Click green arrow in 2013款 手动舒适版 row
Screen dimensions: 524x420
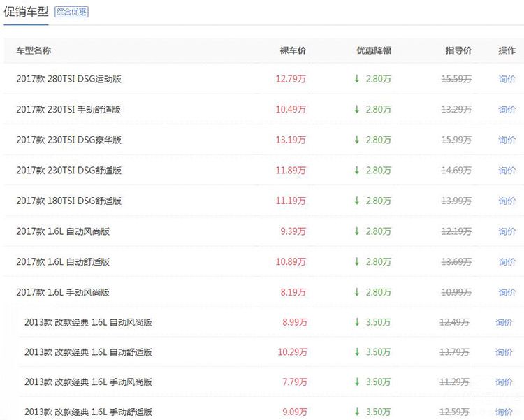click(x=357, y=412)
